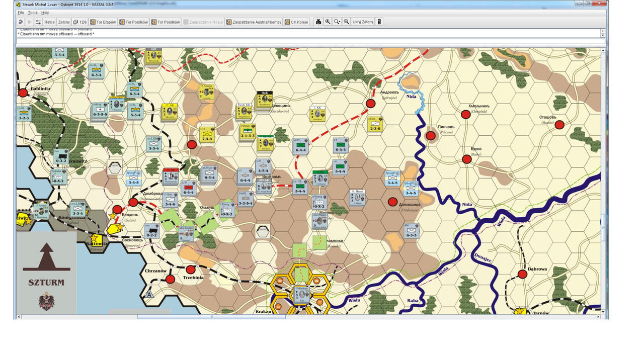
Task: Open the Tor Etapów window
Action: click(103, 22)
